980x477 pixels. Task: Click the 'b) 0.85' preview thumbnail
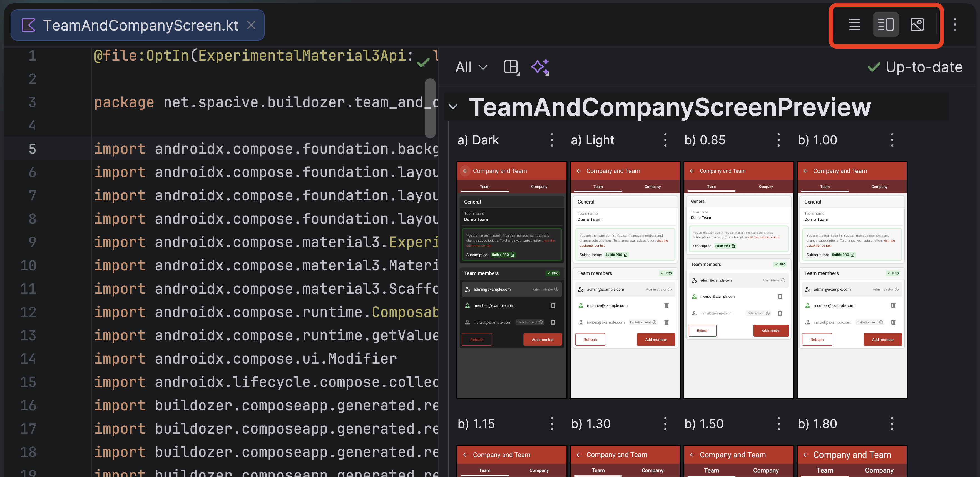[738, 280]
